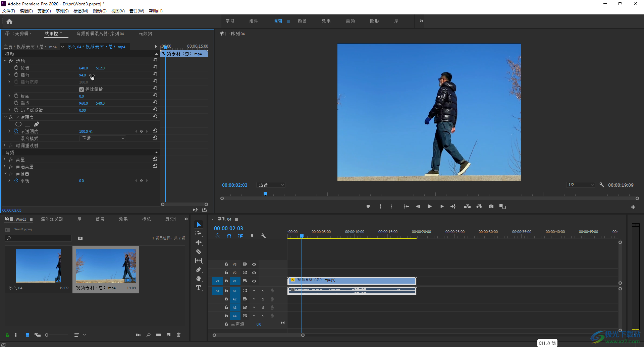The height and width of the screenshot is (347, 644).
Task: Open timeline display settings wrench
Action: pyautogui.click(x=263, y=236)
